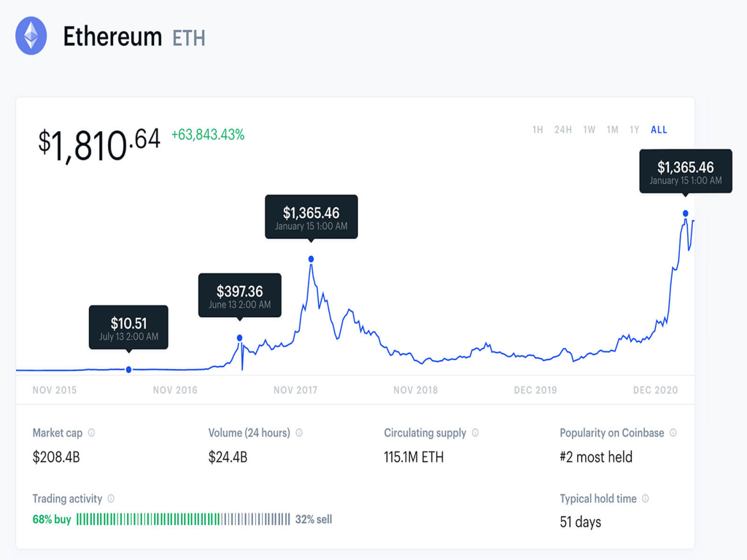The height and width of the screenshot is (560, 747).
Task: Click the buy/sell trading activity bar
Action: click(183, 520)
